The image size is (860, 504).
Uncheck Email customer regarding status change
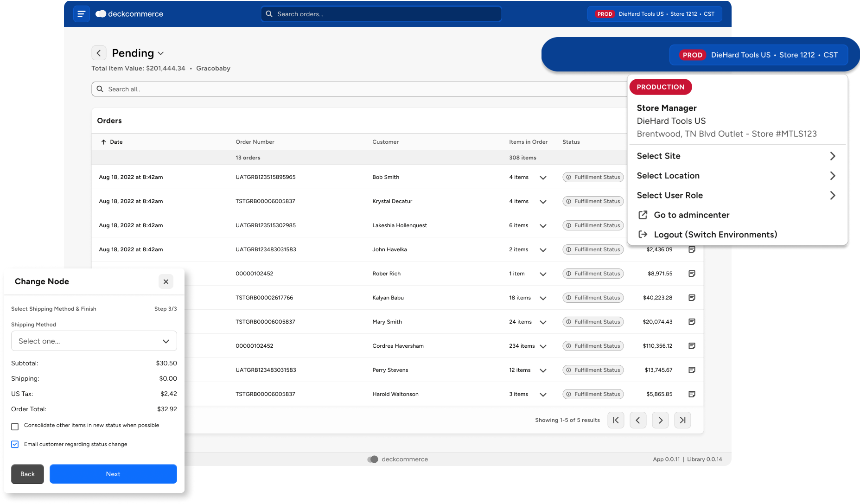pos(15,444)
